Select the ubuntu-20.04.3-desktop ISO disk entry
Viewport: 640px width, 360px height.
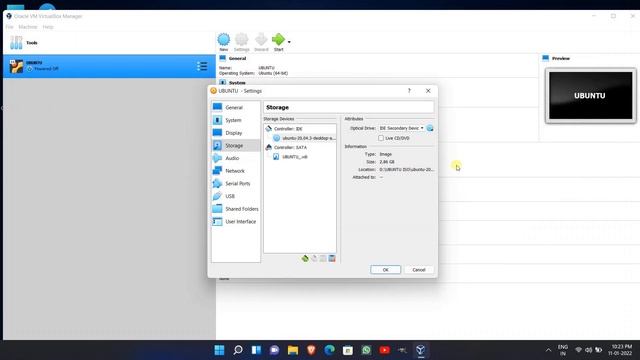point(304,138)
